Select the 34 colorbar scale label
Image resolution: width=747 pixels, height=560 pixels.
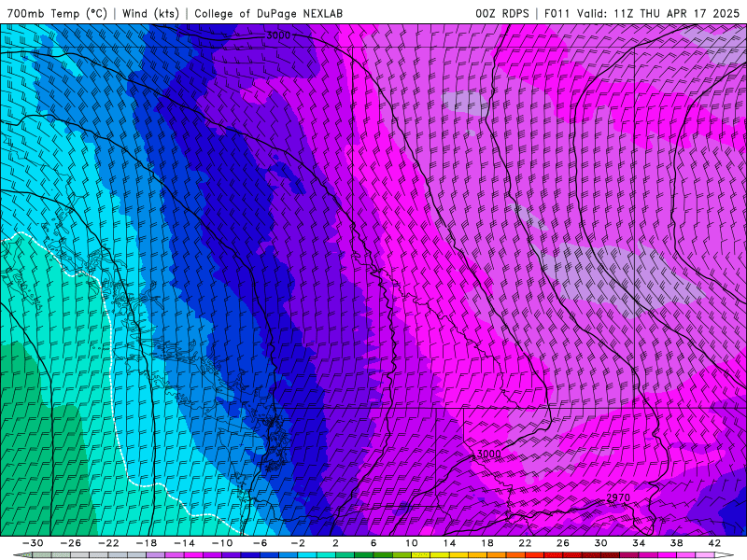click(639, 543)
